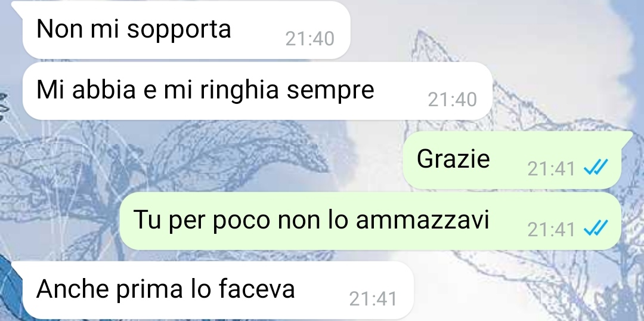Screen dimensions: 644x321
Task: Click the blue double-check beside Grazie
Action: (x=596, y=167)
